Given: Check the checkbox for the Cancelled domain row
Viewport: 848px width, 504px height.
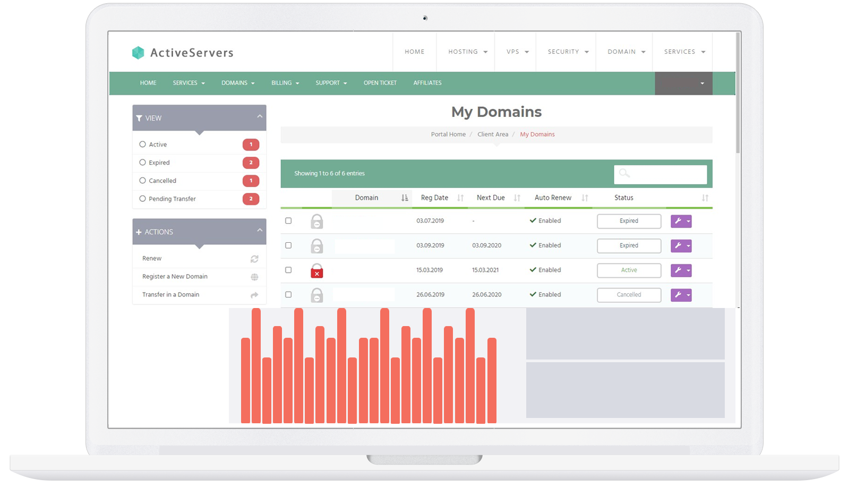Looking at the screenshot, I should [x=288, y=295].
